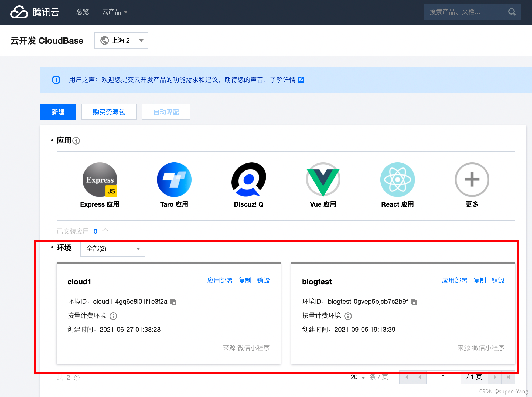The width and height of the screenshot is (532, 397).
Task: Click 销毁 on blogtest card
Action: 498,280
